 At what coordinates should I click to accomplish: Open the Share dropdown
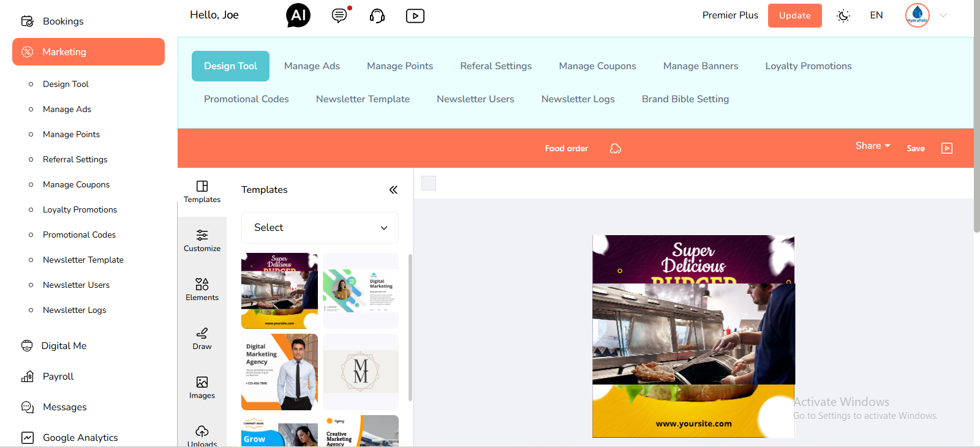(x=873, y=146)
